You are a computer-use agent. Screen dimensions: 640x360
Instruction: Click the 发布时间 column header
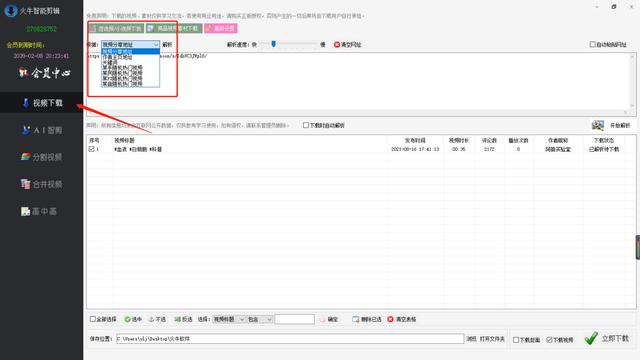[415, 140]
